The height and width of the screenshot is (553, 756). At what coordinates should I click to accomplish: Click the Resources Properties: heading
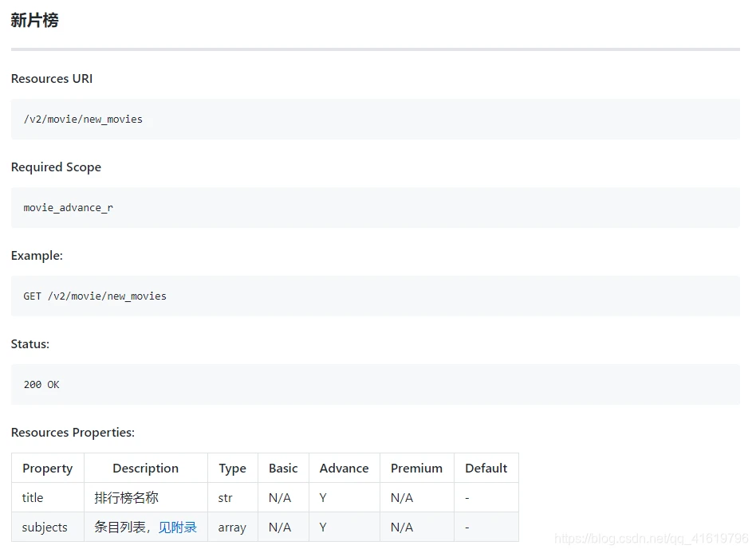[x=73, y=433]
